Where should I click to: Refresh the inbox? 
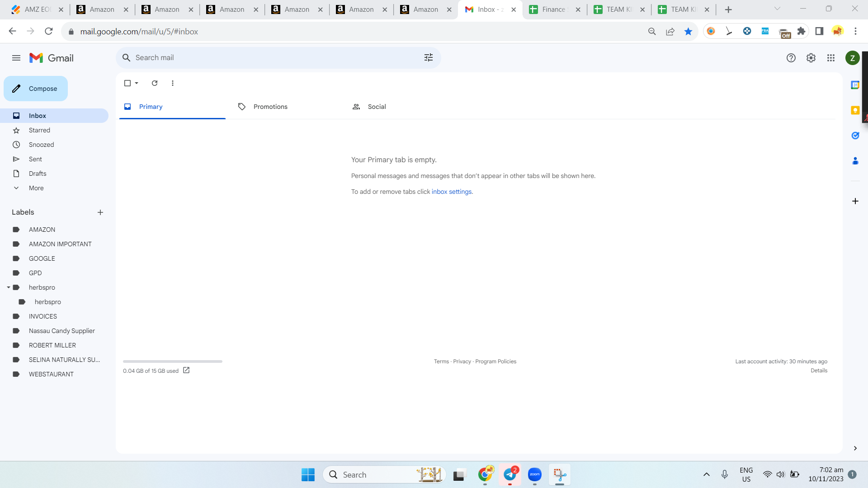[x=155, y=83]
